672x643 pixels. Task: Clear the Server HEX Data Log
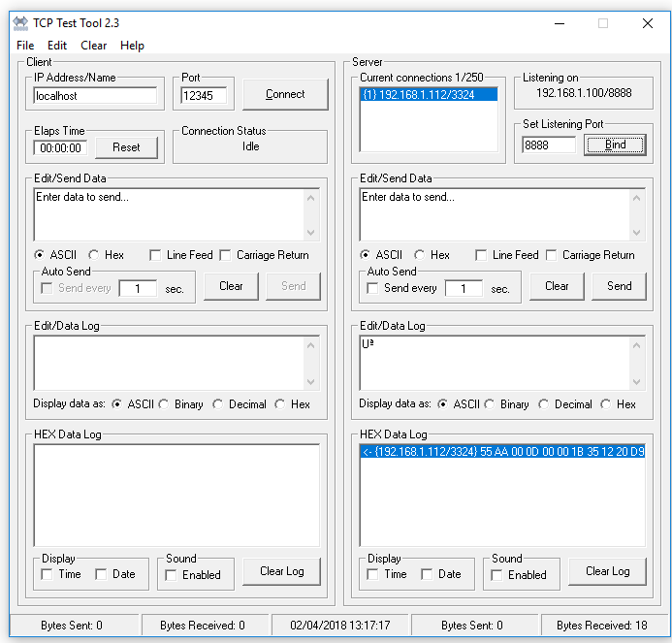pos(607,571)
